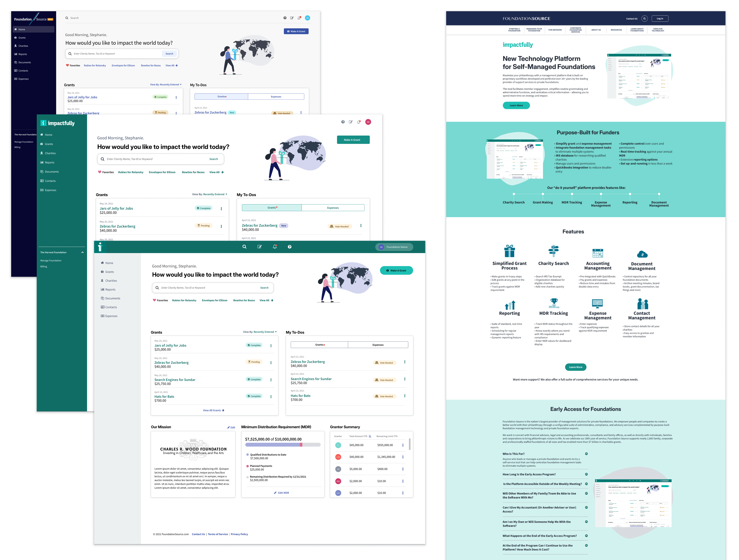Screen dimensions: 739x560
Task: Click the help question mark in green header
Action: (x=290, y=247)
